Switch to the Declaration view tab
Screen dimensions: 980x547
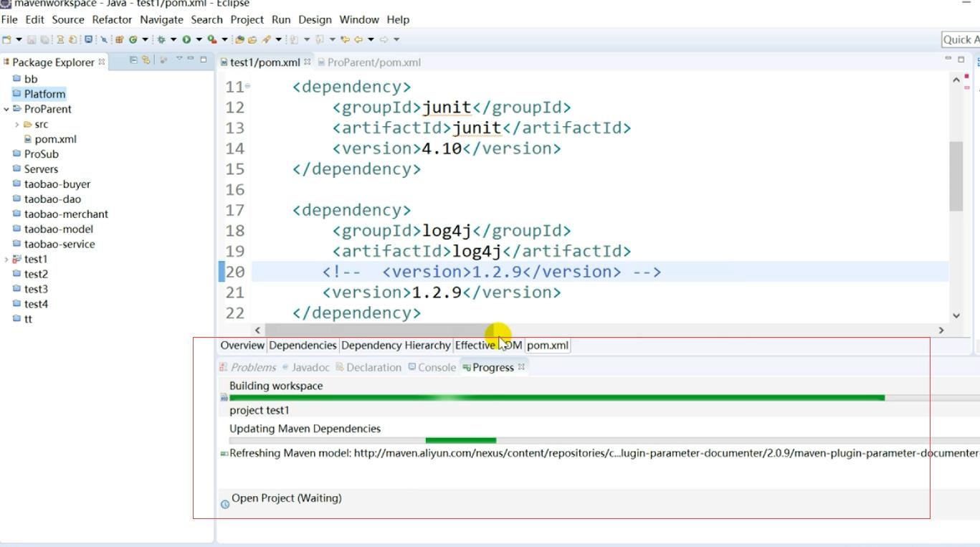(368, 367)
